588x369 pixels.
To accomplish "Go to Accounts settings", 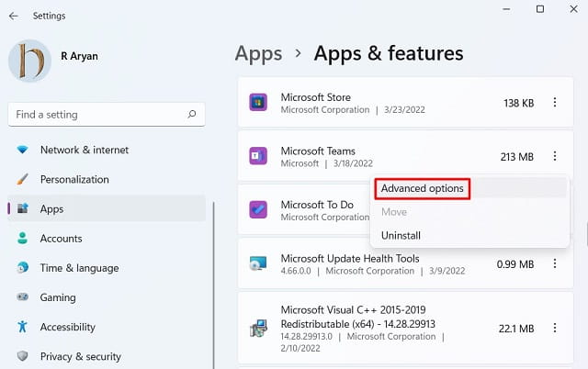I will 61,239.
